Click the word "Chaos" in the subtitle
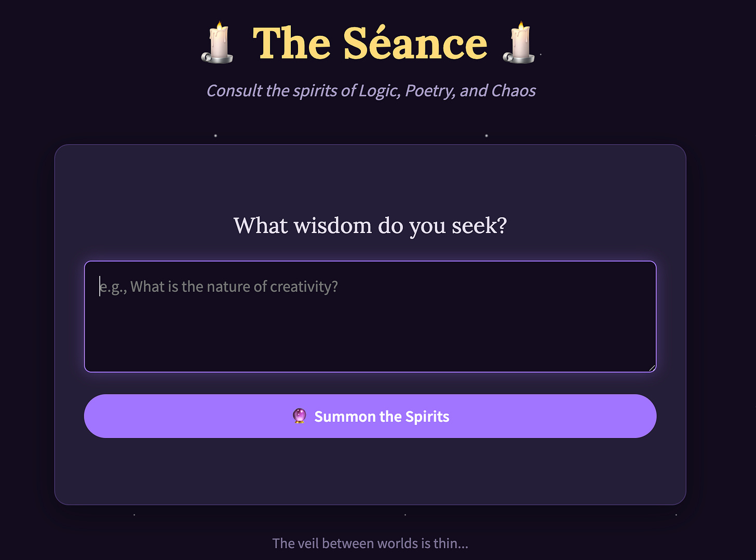This screenshot has width=756, height=560. [514, 91]
